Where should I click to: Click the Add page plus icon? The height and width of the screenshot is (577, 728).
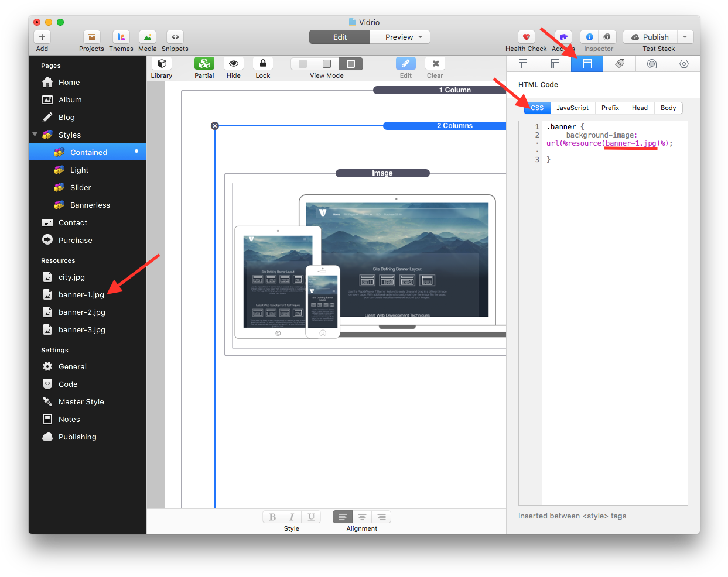(x=42, y=37)
